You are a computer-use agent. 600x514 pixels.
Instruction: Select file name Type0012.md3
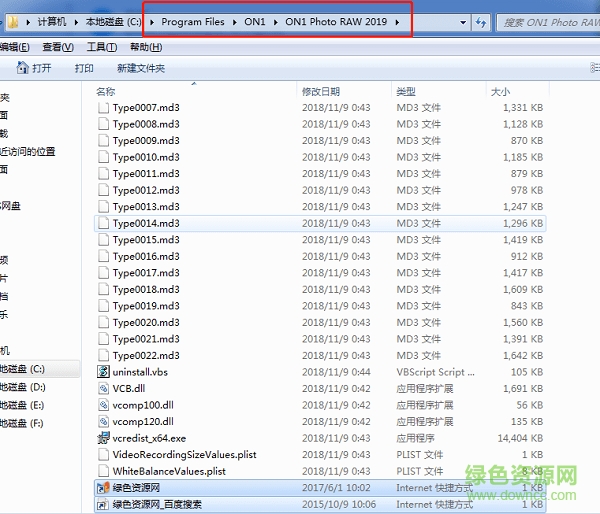(146, 190)
